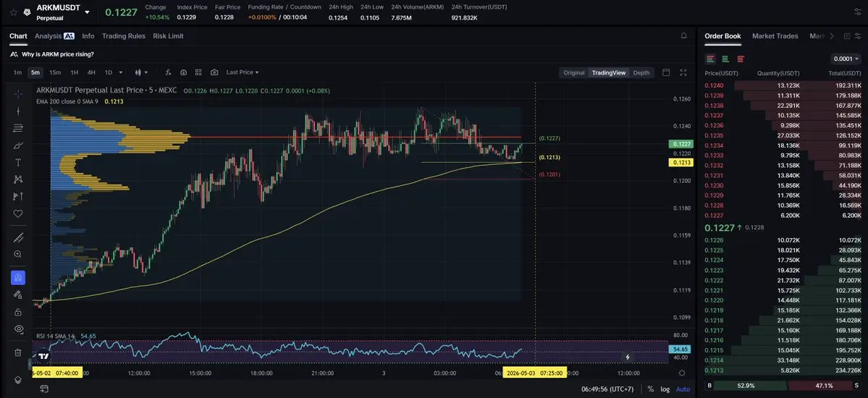Open the Chart tab
The width and height of the screenshot is (868, 398).
(x=18, y=36)
